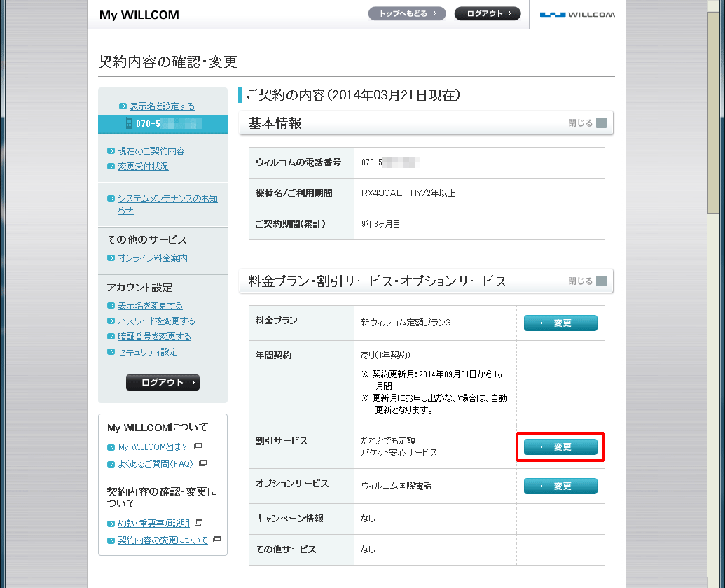Click new-window icon beside よくあるご質問(FAQ)

point(202,463)
